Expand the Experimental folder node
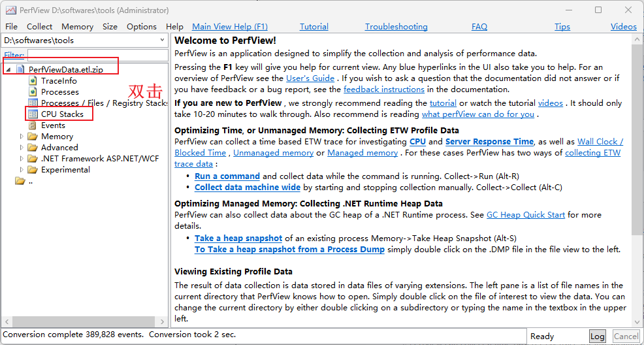 pos(22,170)
